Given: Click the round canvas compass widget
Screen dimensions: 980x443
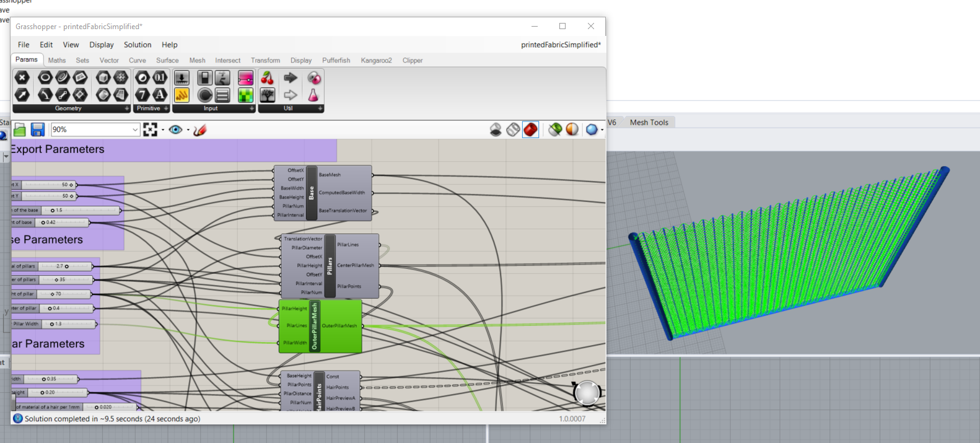Looking at the screenshot, I should [x=587, y=392].
